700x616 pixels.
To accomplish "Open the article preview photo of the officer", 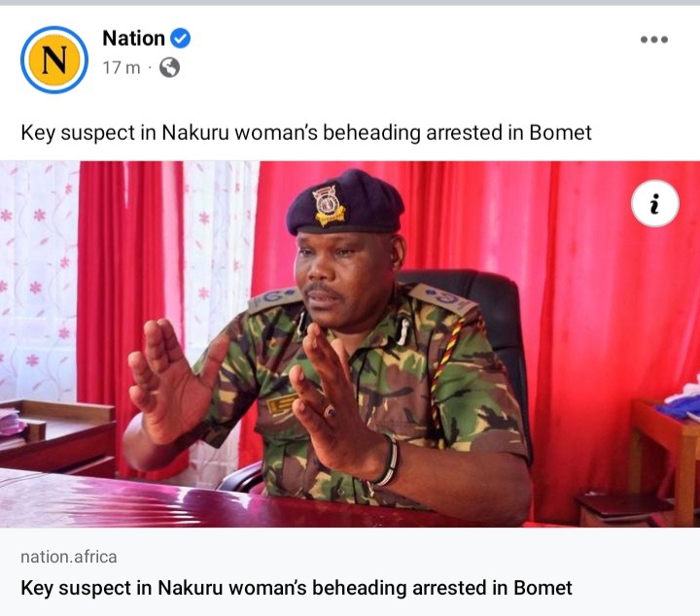I will tap(350, 344).
